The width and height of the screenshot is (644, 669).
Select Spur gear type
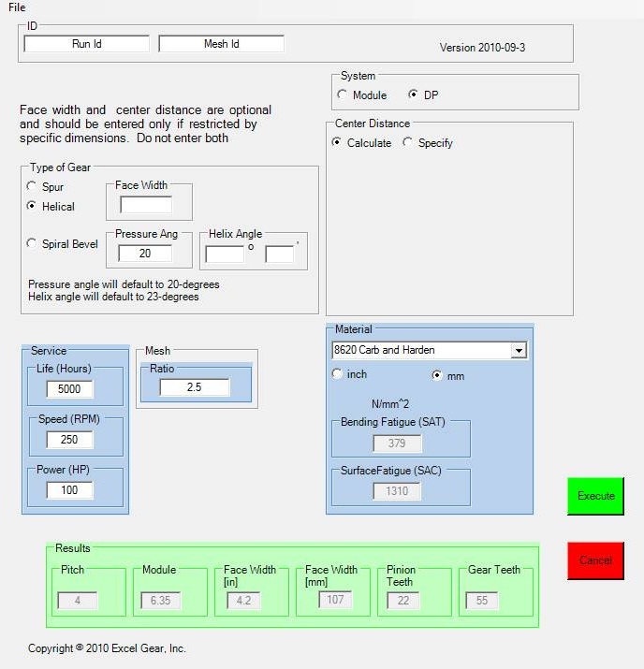pyautogui.click(x=33, y=187)
